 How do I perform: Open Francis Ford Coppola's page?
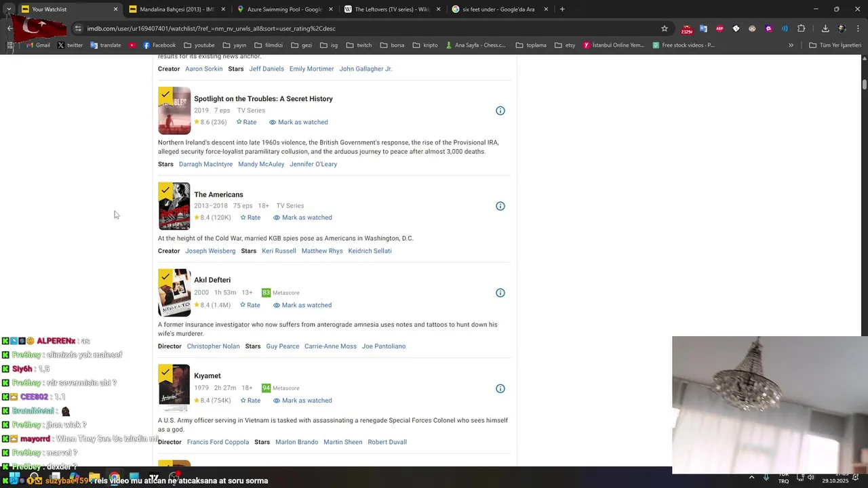pos(218,442)
